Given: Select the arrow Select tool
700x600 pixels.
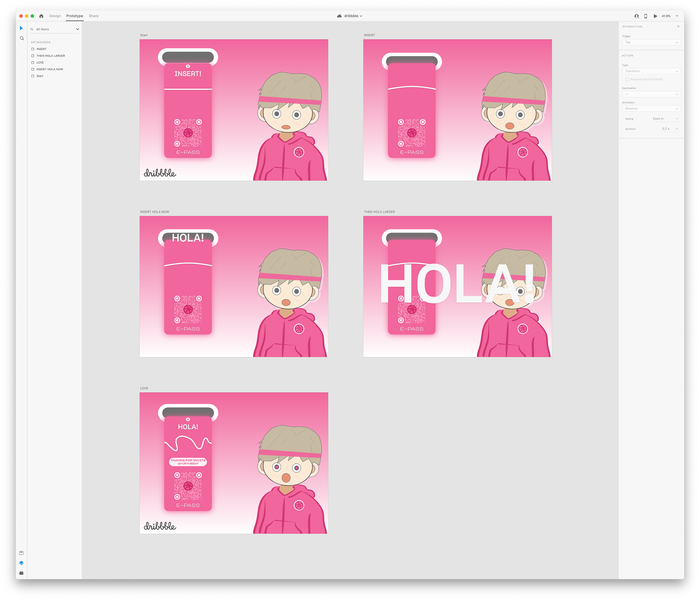Looking at the screenshot, I should [22, 28].
